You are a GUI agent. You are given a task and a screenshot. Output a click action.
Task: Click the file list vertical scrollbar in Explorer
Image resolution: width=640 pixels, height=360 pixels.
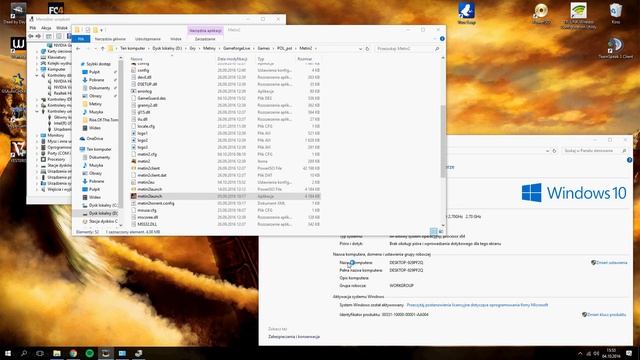443,142
